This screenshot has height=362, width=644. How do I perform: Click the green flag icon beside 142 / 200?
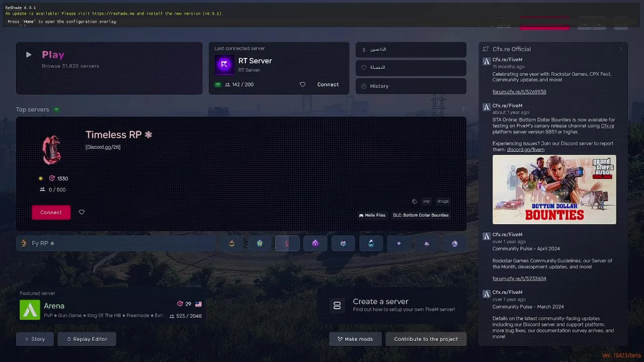pyautogui.click(x=218, y=84)
